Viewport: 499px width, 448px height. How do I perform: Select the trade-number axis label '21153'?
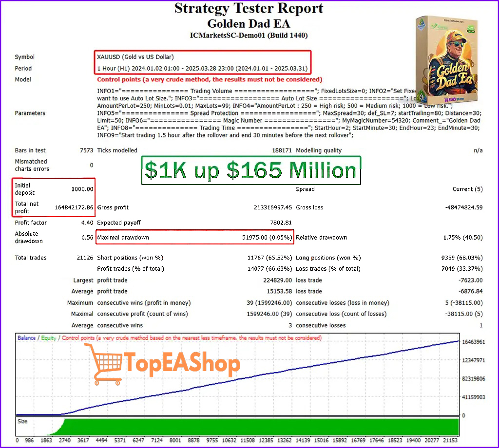[x=450, y=440]
